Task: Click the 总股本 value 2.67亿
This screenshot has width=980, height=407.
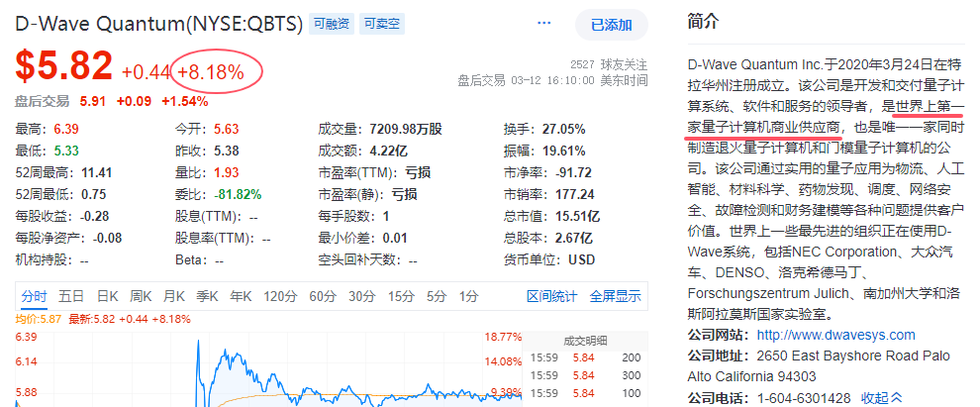Action: click(574, 239)
